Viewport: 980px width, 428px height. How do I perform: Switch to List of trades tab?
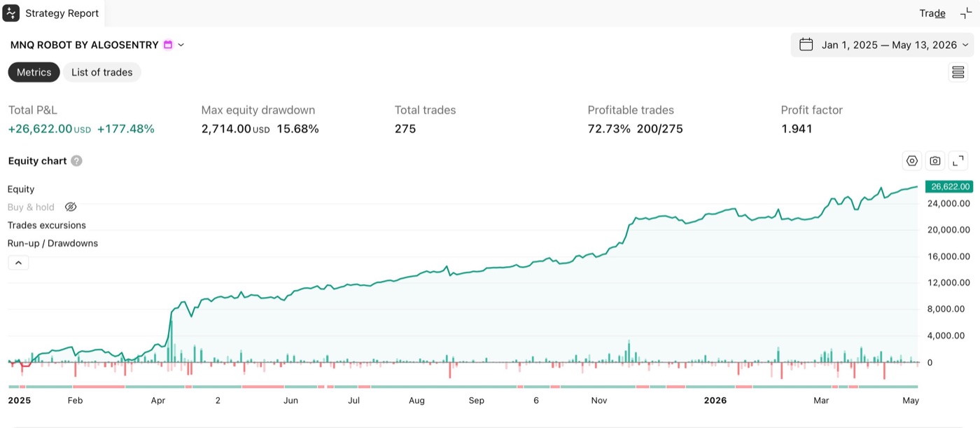point(102,72)
